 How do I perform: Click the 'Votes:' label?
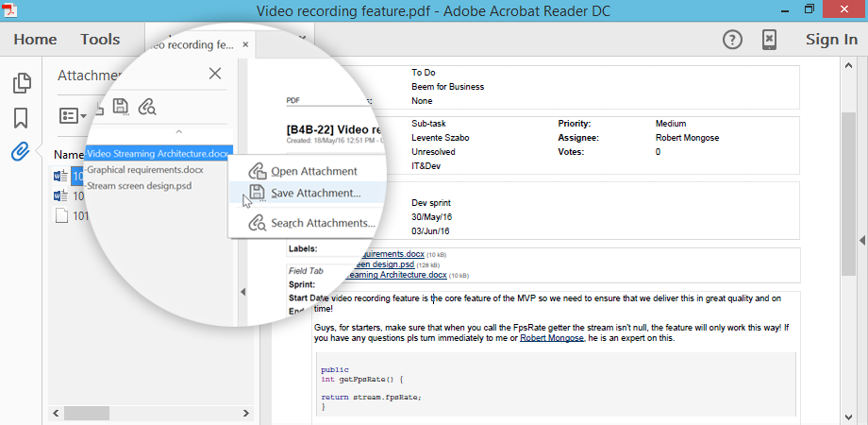point(570,152)
